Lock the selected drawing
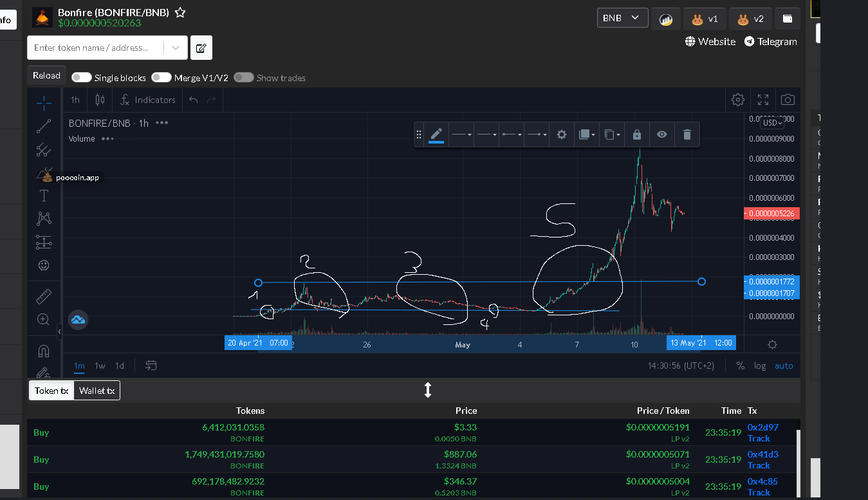This screenshot has width=868, height=500. coord(637,134)
